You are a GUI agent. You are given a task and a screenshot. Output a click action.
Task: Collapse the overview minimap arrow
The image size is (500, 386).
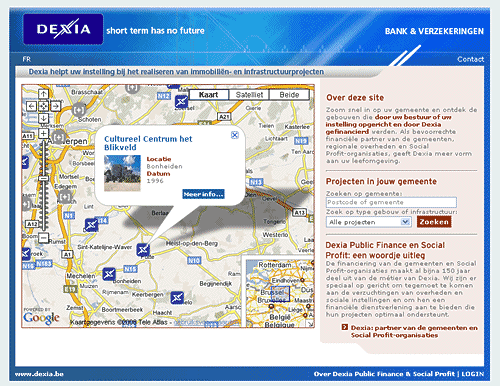click(x=310, y=324)
